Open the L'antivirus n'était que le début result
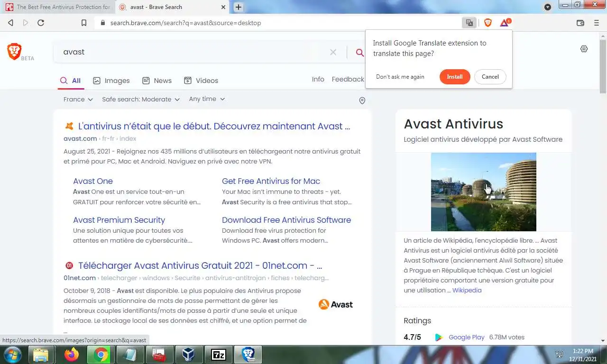This screenshot has width=607, height=364. tap(214, 127)
